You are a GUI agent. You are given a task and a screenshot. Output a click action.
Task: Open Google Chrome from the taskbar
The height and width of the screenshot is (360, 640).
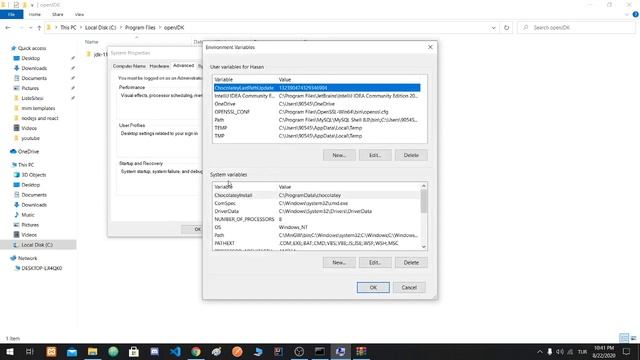(196, 351)
